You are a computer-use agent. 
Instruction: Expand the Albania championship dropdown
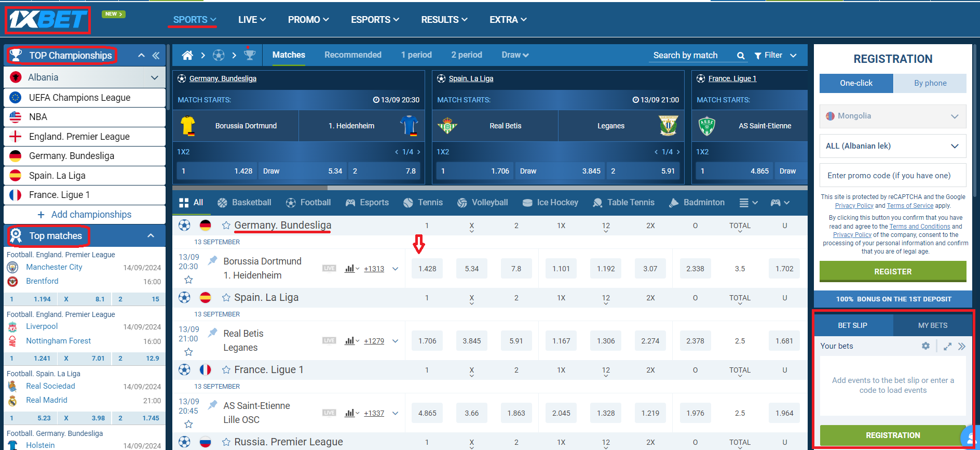click(154, 77)
